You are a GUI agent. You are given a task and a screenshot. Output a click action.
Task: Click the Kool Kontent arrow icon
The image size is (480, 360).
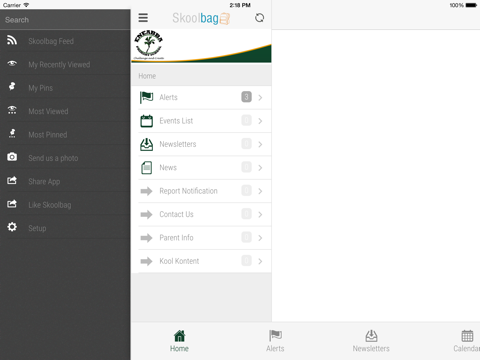(x=146, y=261)
